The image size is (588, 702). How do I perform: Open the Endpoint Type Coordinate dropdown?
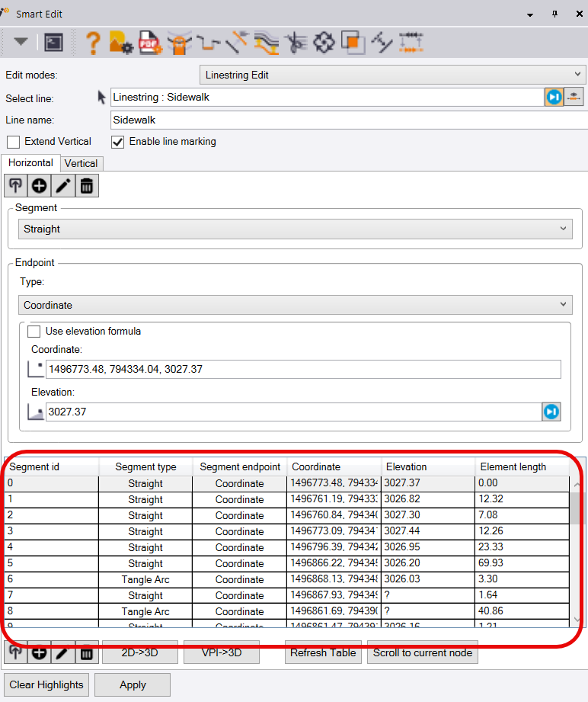coord(294,305)
